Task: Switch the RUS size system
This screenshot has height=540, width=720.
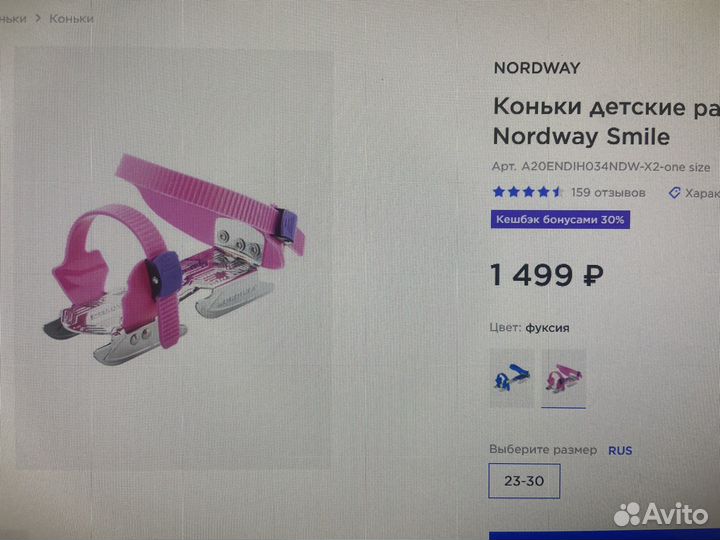Action: point(620,450)
